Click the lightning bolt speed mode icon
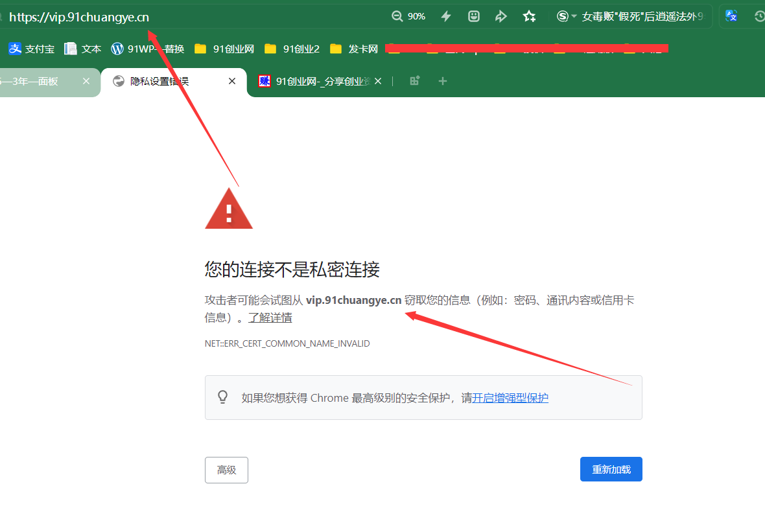This screenshot has width=765, height=532. (446, 16)
